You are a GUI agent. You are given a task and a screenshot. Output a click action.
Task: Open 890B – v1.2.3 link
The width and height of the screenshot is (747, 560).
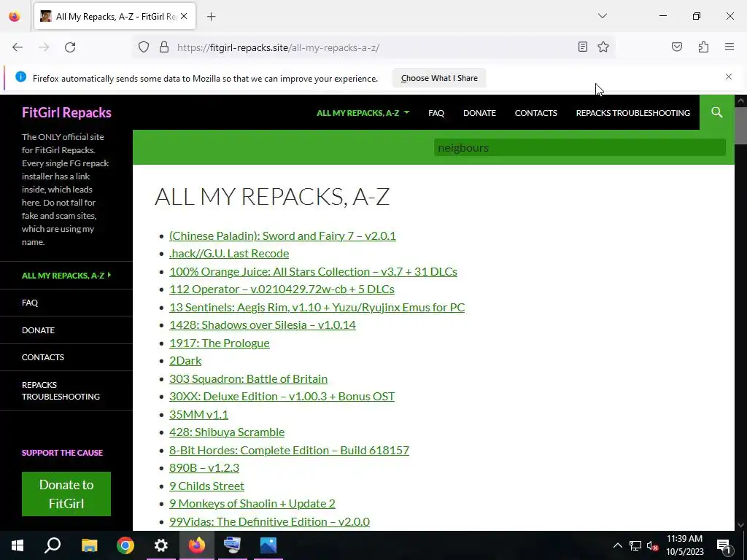click(204, 467)
